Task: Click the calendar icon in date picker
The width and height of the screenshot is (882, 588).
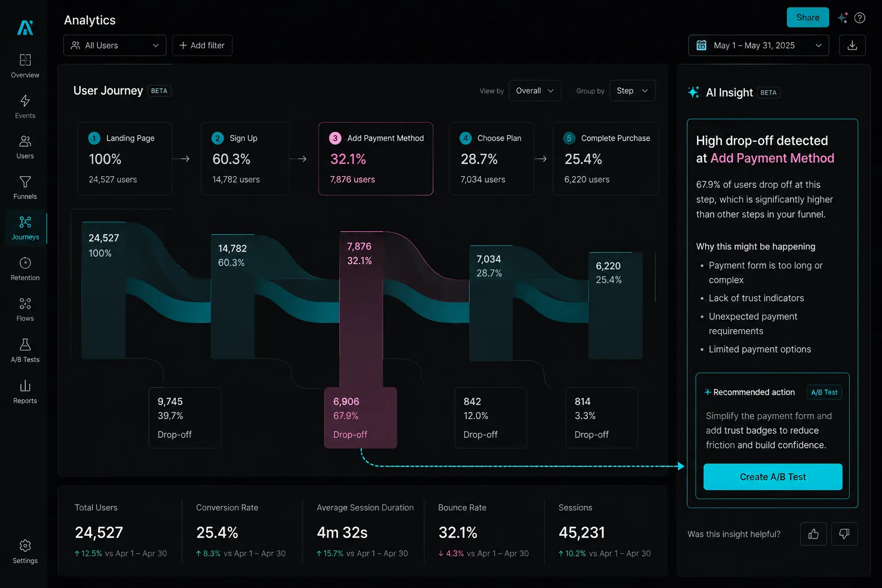Action: (x=702, y=45)
